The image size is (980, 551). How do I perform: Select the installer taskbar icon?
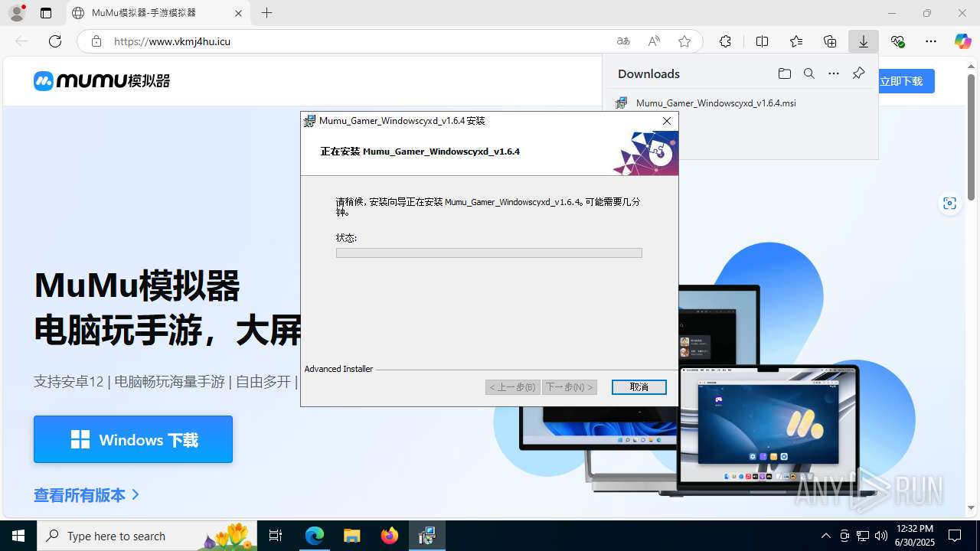tap(426, 536)
